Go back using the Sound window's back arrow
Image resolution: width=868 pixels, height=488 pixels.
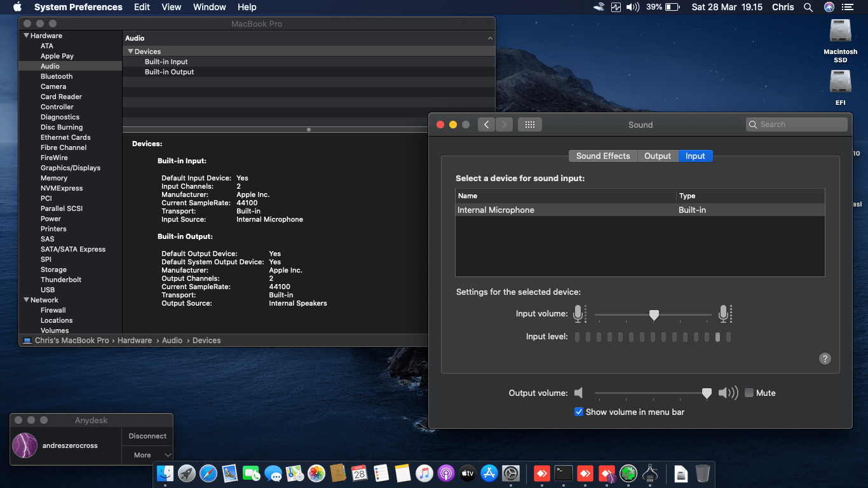click(486, 125)
